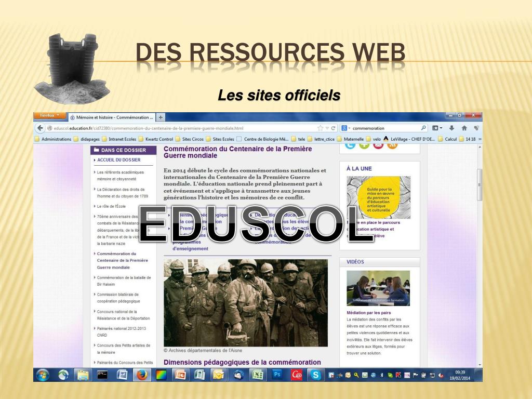Viewport: 532px width, 399px height.
Task: Open Les référents académiques mémoire link
Action: tap(121, 176)
